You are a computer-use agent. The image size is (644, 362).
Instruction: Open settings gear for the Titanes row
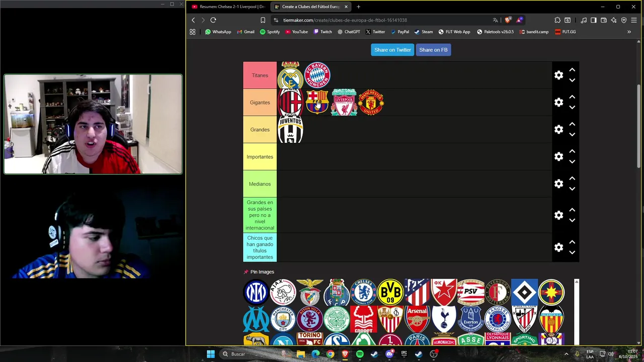click(x=558, y=75)
